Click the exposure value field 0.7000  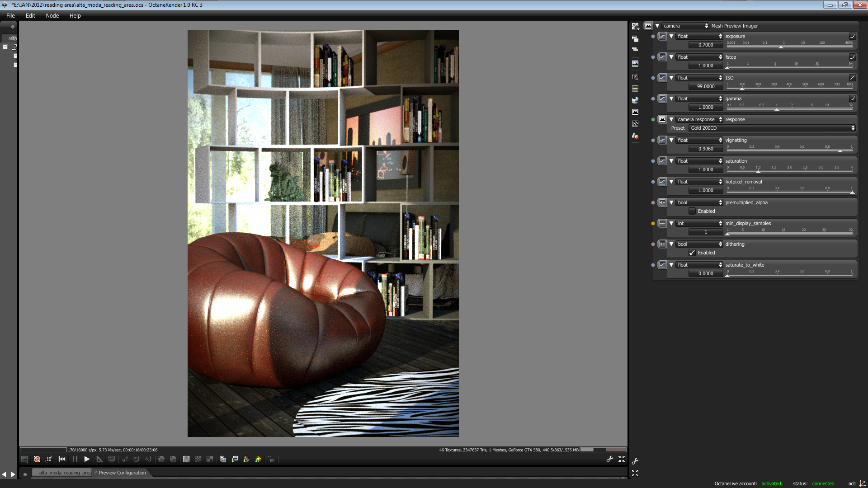[x=705, y=45]
